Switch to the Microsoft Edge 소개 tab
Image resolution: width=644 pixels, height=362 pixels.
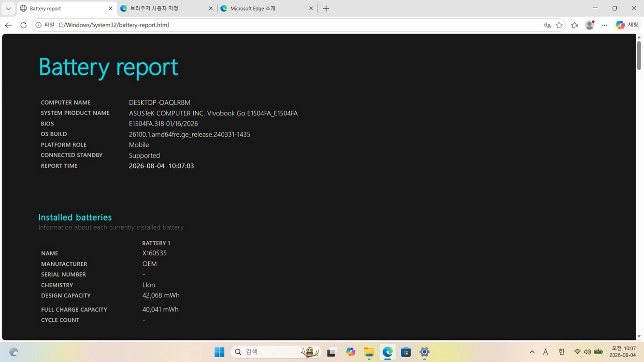[x=267, y=8]
